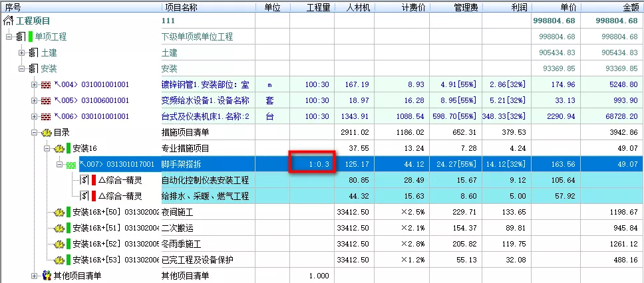Click the document icon beside 土建
Screen dimensions: 644x283
(33, 53)
